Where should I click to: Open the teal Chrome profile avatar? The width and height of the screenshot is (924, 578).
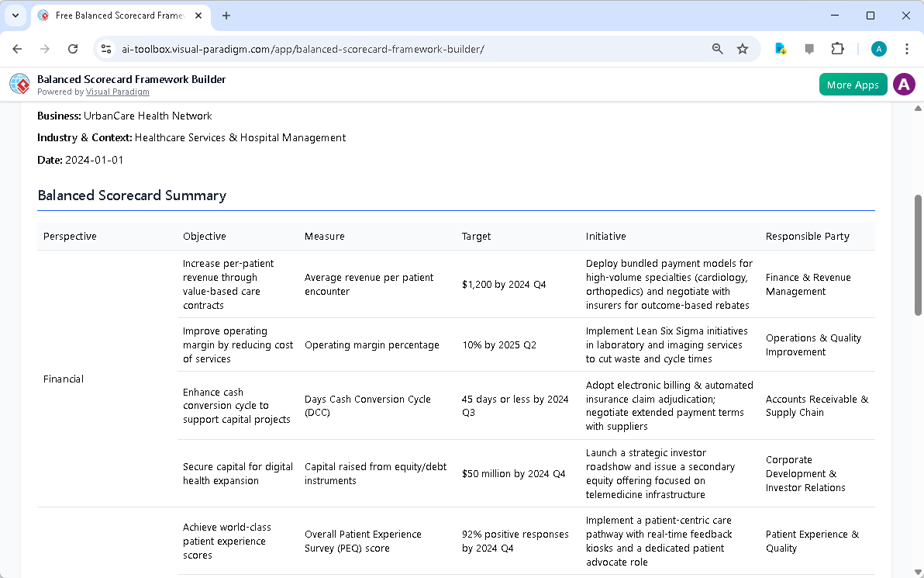878,48
